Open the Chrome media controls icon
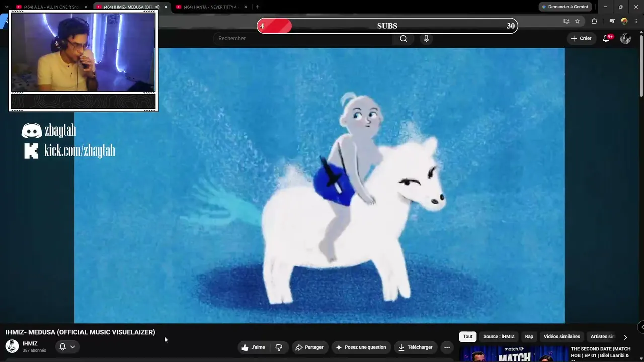 click(612, 21)
